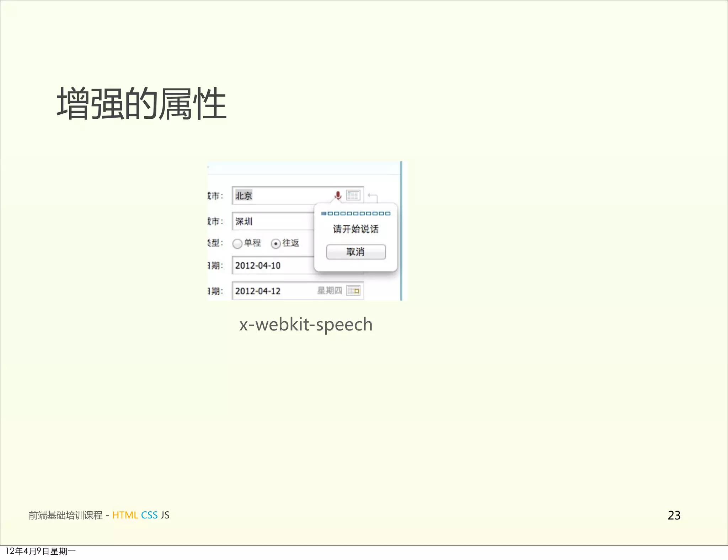The height and width of the screenshot is (560, 728).
Task: Click the CSS text in footer
Action: (149, 515)
